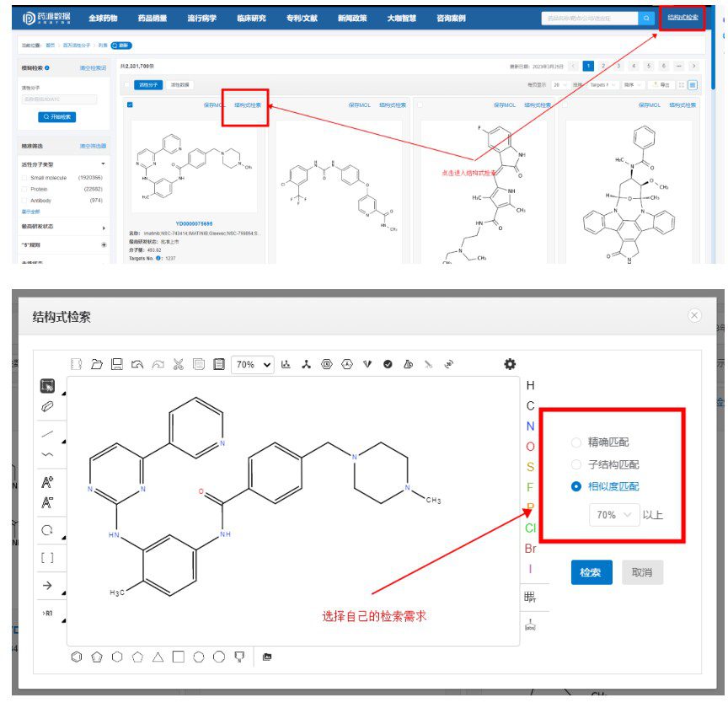728x703 pixels.
Task: Save the structure with the floppy disk icon
Action: [x=117, y=364]
